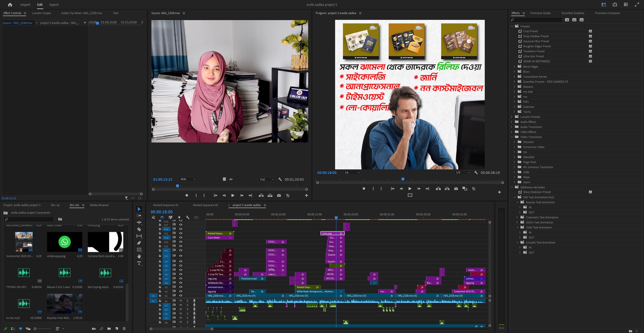The width and height of the screenshot is (644, 333).
Task: Click Insert button in Source monitor
Action: point(261,195)
